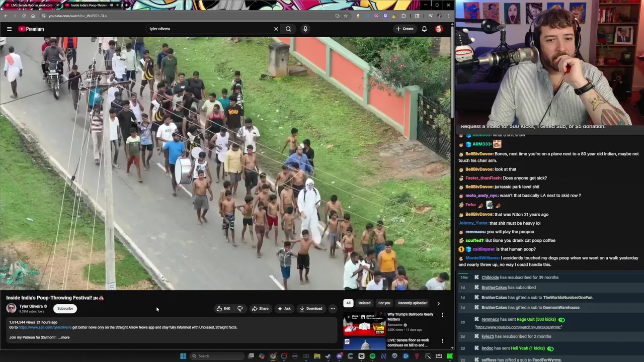The width and height of the screenshot is (644, 362).
Task: Go to YouTube Premium home logo
Action: 31,29
